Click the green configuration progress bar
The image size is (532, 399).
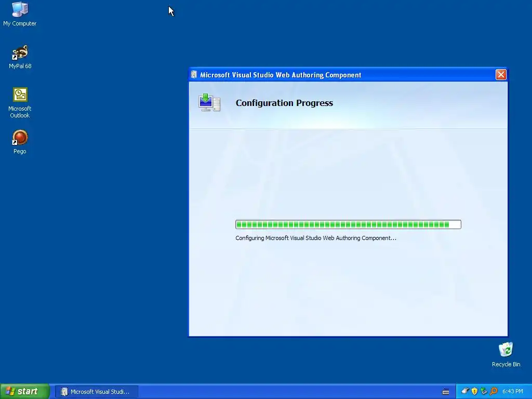348,224
